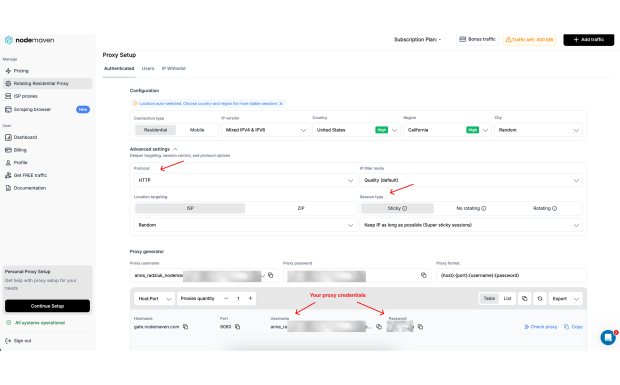The width and height of the screenshot is (620, 385).
Task: Click the New badge on Scraping browser
Action: (83, 109)
